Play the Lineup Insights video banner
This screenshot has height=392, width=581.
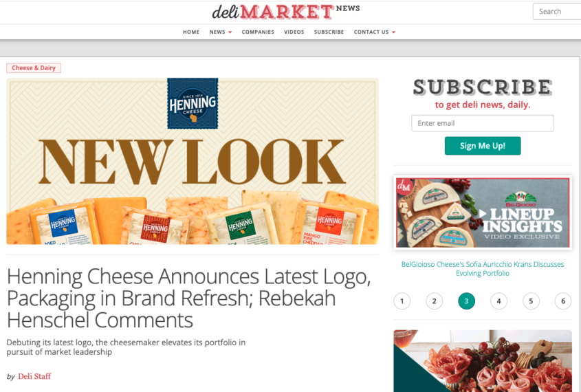(x=483, y=213)
